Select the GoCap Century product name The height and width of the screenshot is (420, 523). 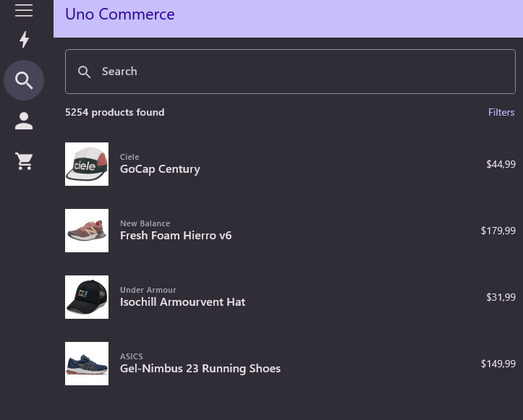tap(160, 169)
